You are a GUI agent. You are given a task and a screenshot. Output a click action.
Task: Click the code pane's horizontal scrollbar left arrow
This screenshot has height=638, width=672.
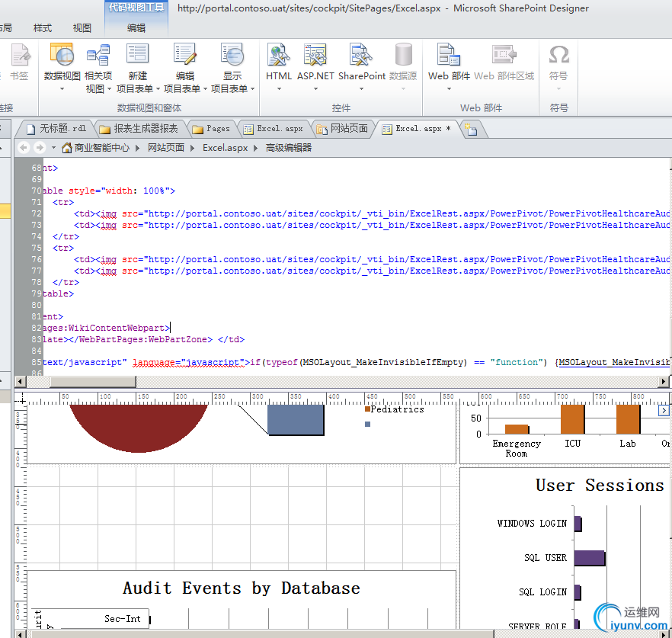(20, 381)
